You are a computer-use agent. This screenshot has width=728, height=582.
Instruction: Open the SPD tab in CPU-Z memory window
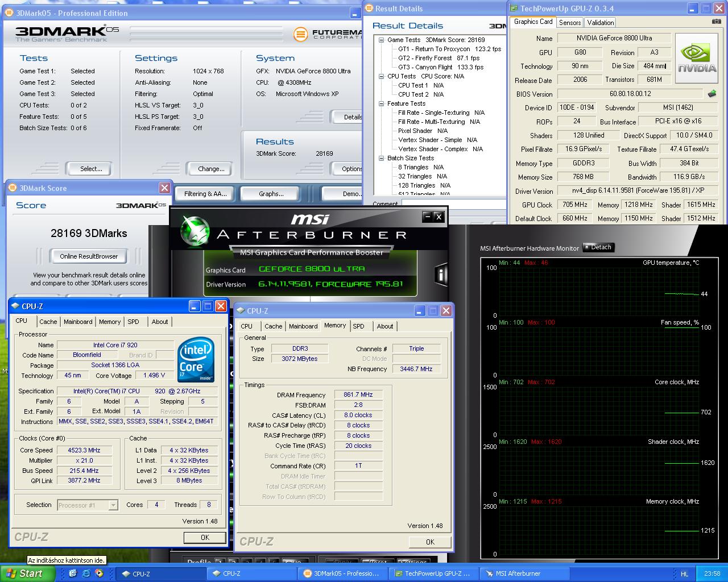358,326
